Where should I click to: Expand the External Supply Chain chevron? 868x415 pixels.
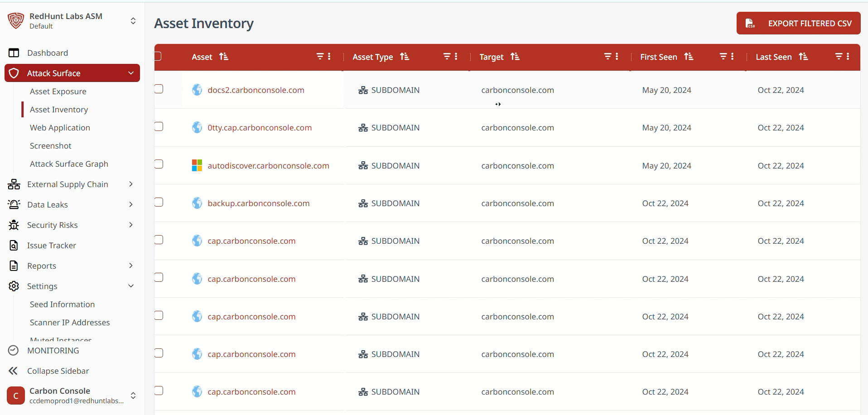131,184
